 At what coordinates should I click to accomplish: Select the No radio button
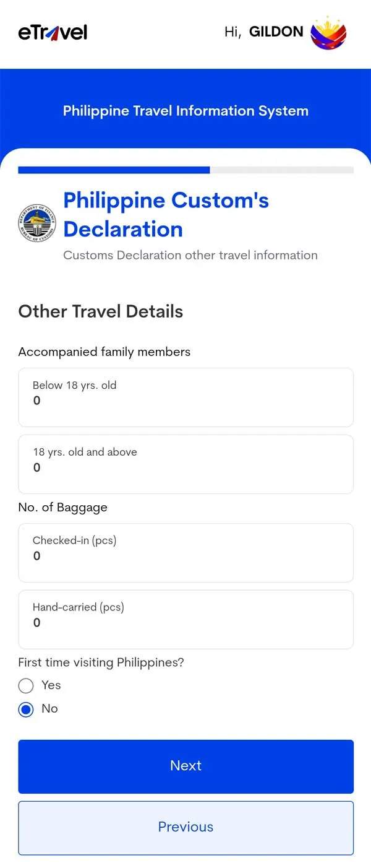pos(26,710)
